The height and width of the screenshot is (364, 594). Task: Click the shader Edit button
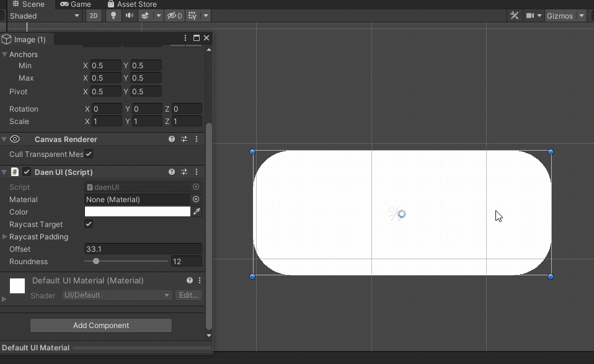188,295
